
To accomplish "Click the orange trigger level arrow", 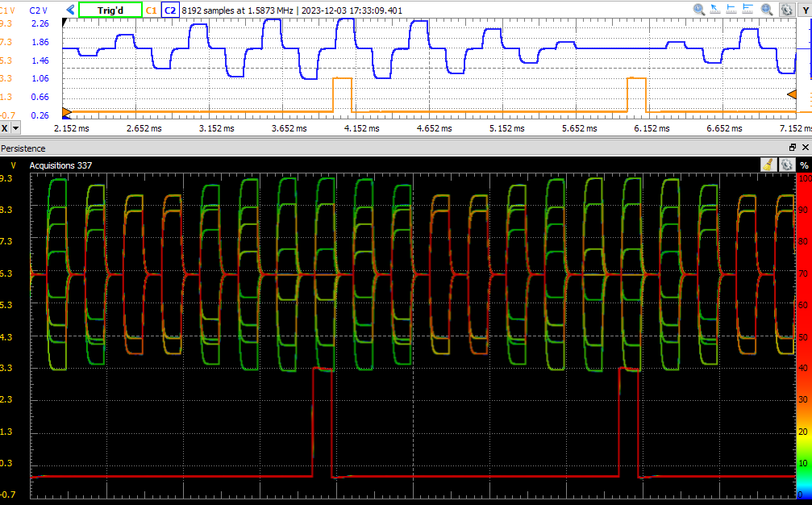I will [792, 94].
